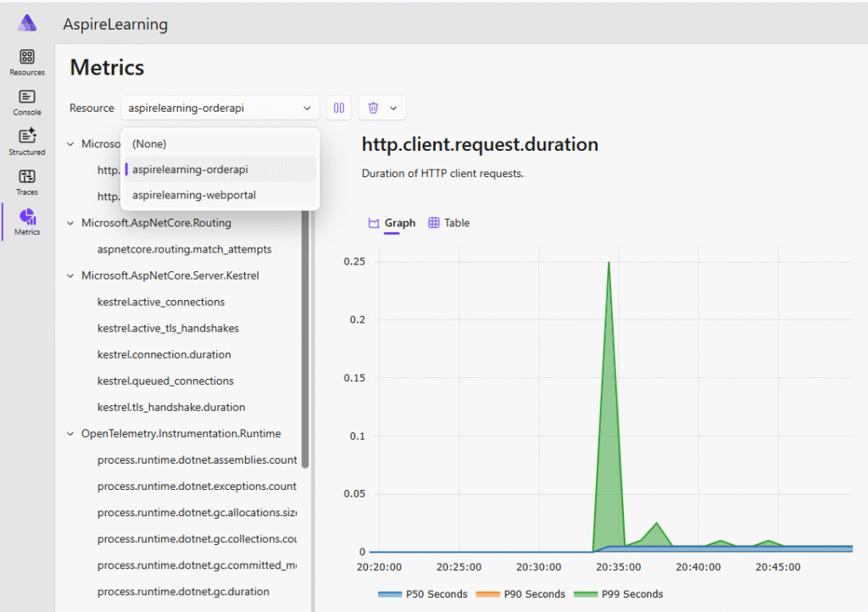Select process.runtime.dotnet.gc.duration metric
Image resolution: width=868 pixels, height=612 pixels.
183,592
